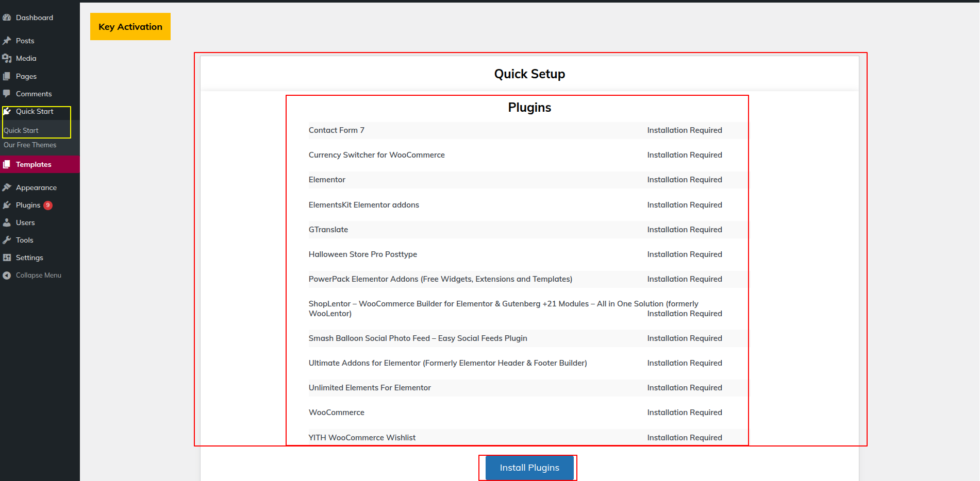
Task: Click the Key Activation button
Action: pos(130,27)
